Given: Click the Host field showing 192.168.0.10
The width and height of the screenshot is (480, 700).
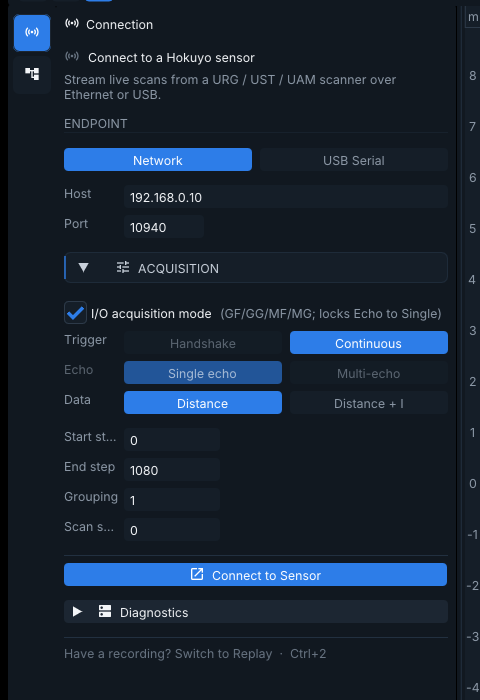Looking at the screenshot, I should click(286, 197).
